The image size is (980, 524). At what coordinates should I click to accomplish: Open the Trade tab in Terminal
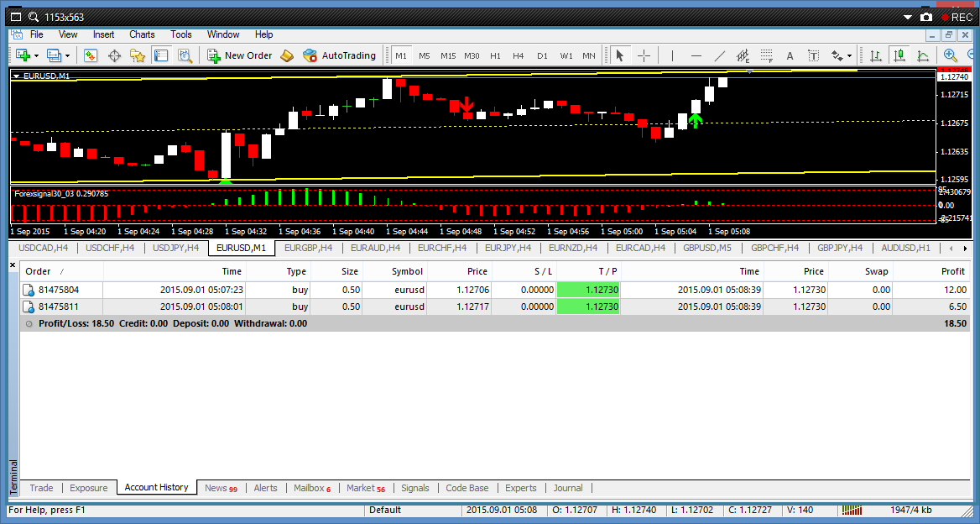point(41,488)
